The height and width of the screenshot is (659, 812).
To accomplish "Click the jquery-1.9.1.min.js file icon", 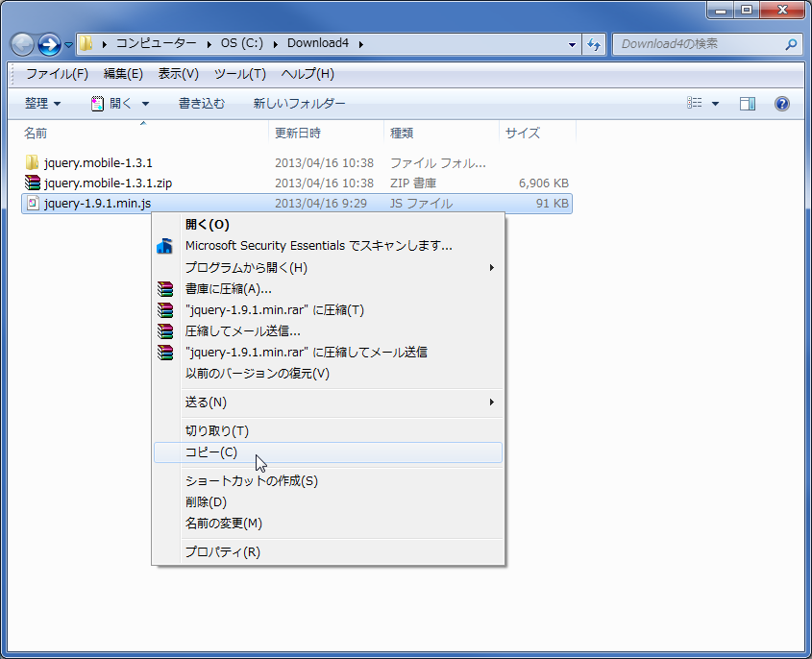I will pos(33,203).
